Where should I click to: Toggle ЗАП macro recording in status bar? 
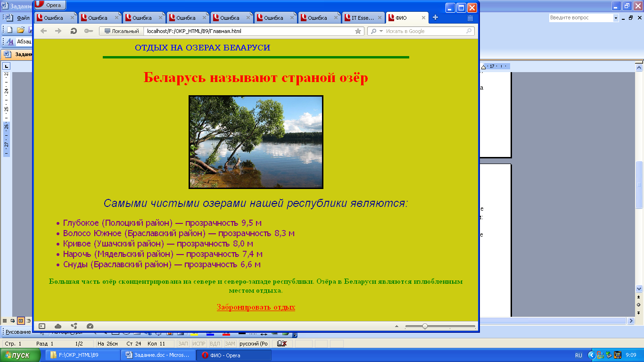point(183,344)
